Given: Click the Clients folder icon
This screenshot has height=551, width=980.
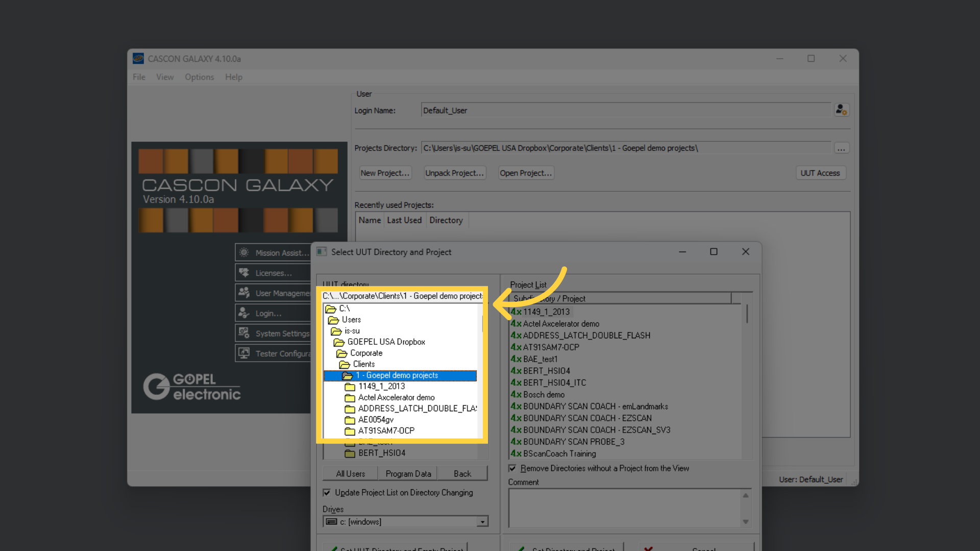Looking at the screenshot, I should (x=345, y=364).
